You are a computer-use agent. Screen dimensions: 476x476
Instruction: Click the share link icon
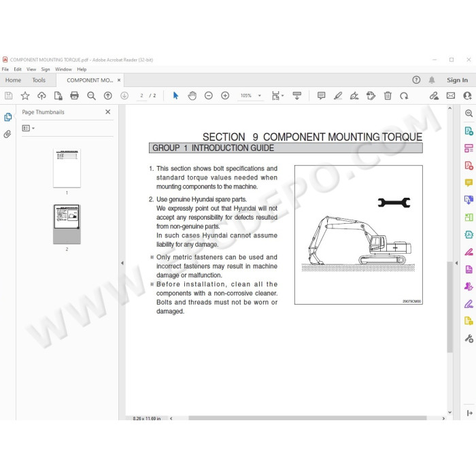coord(434,96)
